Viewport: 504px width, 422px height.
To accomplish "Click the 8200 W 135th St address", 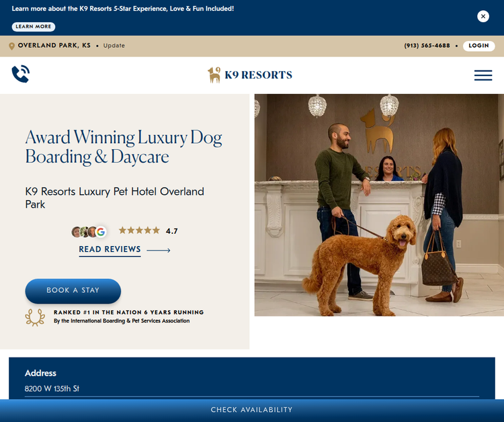I will click(x=52, y=388).
